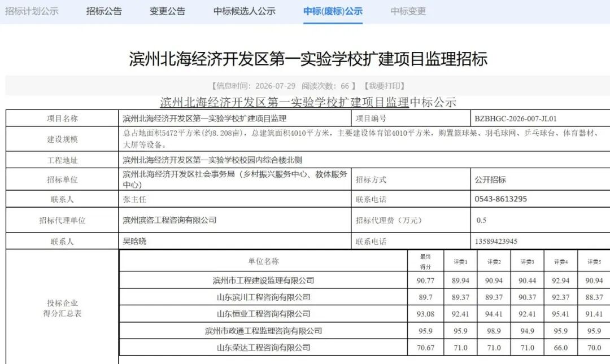The image size is (610, 364).
Task: Select the 中标(废标)公示 tab
Action: (x=333, y=11)
